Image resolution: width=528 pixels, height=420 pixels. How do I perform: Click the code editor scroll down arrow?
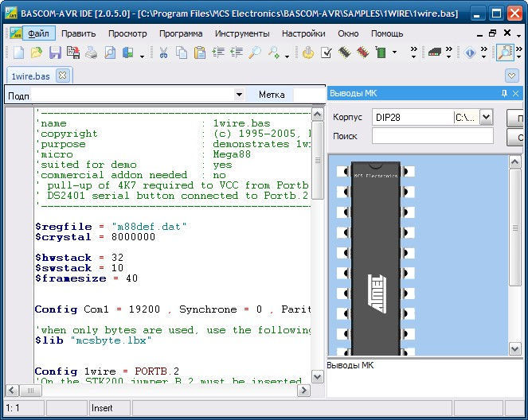317,376
